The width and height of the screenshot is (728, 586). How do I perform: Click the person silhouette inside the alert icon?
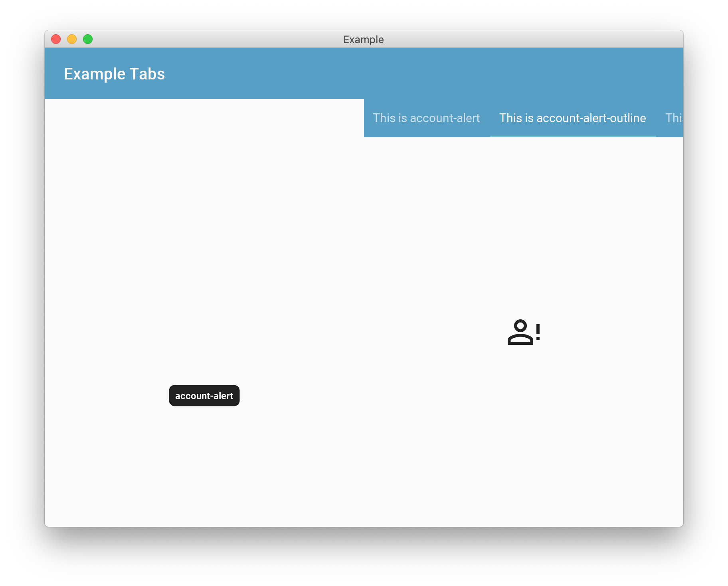(x=521, y=333)
